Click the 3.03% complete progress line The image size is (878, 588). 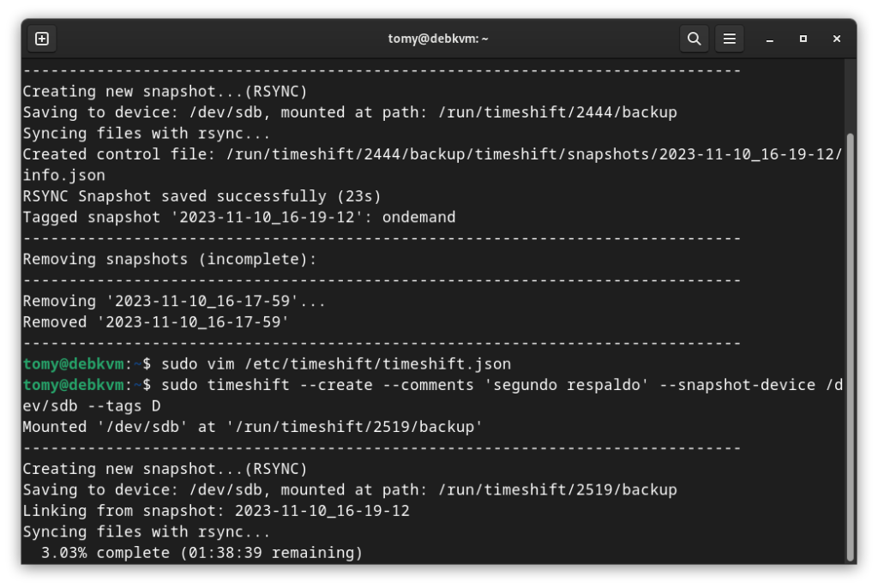pos(193,553)
